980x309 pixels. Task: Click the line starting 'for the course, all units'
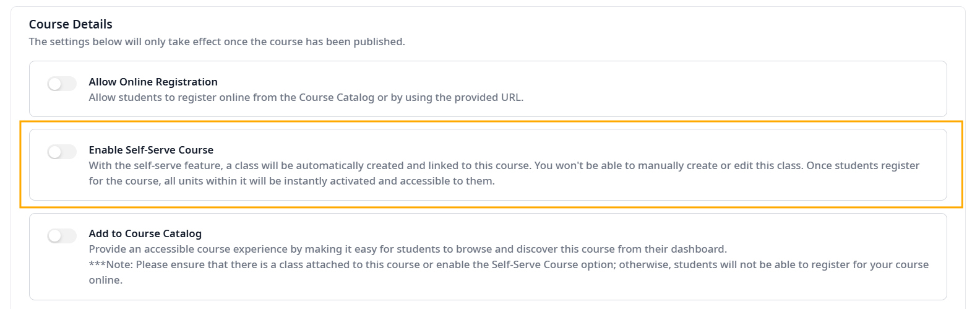click(x=291, y=181)
